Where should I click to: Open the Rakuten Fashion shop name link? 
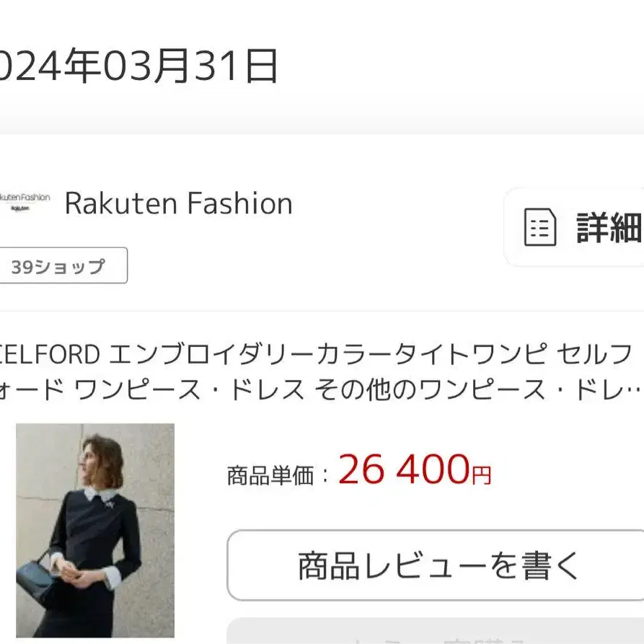coord(178,203)
